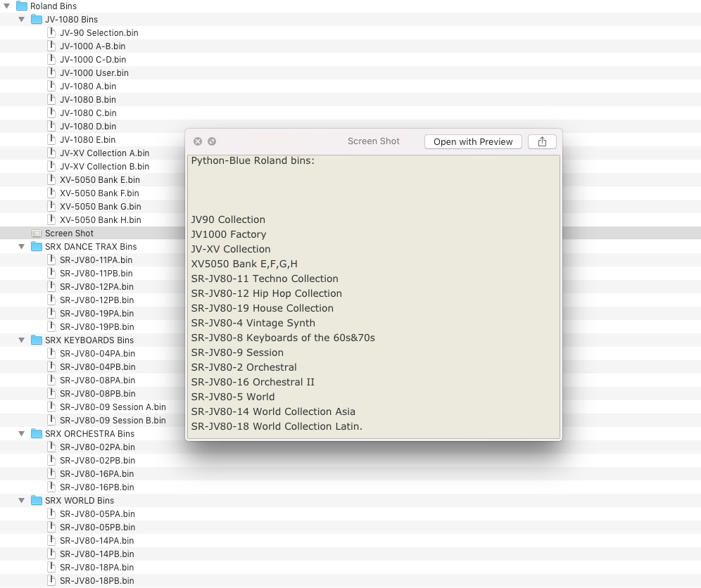This screenshot has height=588, width=701.
Task: Click the JV-XV Collection A.bin file icon
Action: pos(51,153)
